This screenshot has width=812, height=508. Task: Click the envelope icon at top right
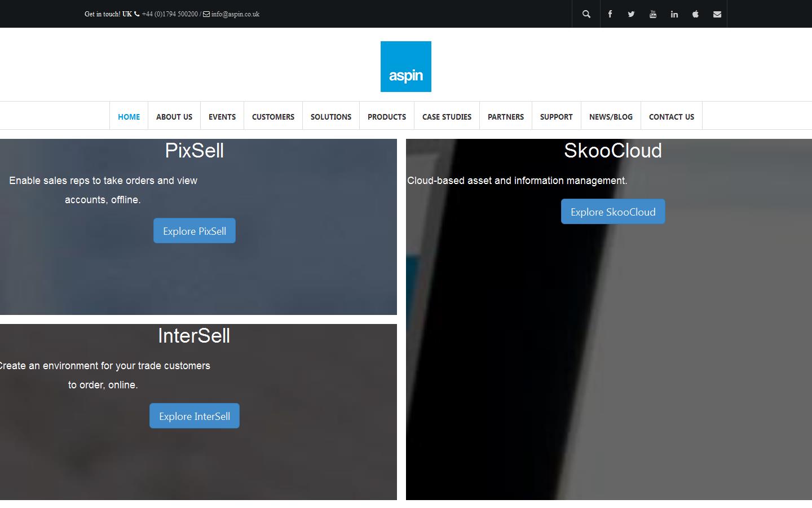click(717, 14)
